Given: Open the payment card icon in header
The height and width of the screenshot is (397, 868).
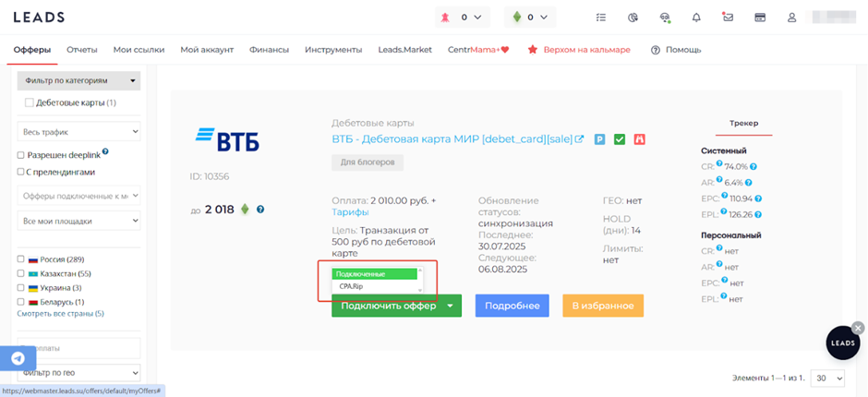Looking at the screenshot, I should coord(760,18).
